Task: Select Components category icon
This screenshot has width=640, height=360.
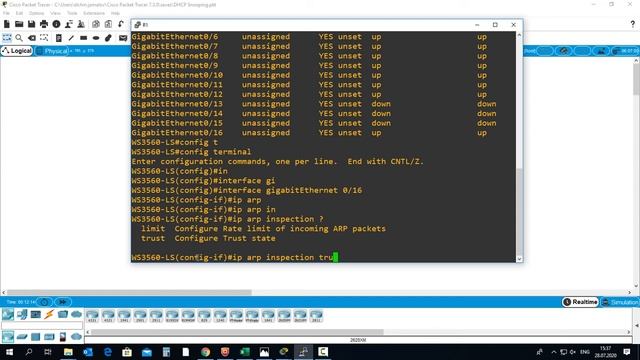Action: [x=36, y=314]
